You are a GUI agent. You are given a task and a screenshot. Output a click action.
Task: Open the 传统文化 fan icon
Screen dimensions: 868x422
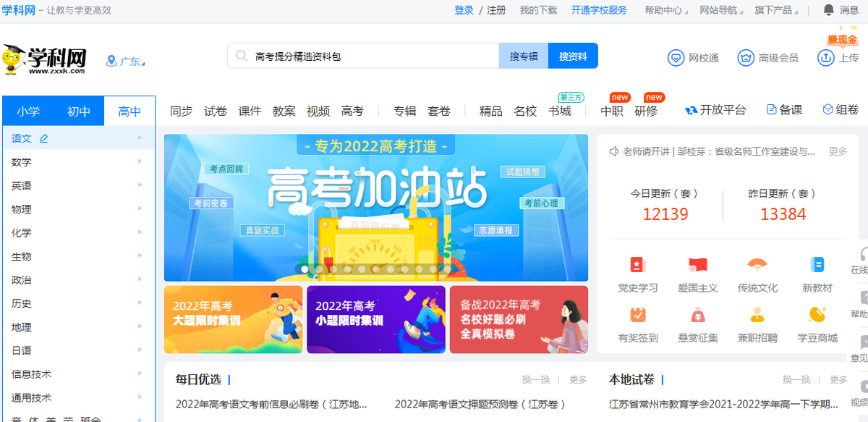[x=757, y=264]
